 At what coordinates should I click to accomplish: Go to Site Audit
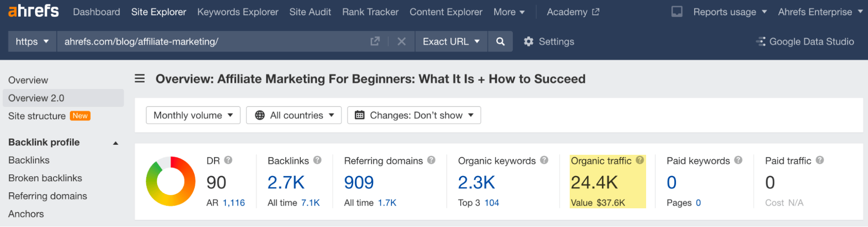pyautogui.click(x=310, y=12)
